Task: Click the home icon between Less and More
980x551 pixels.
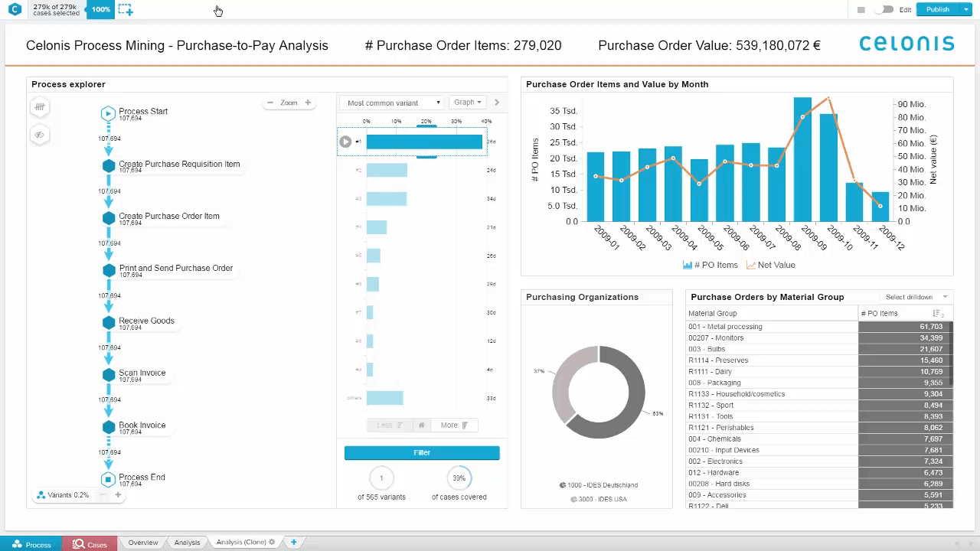Action: point(421,425)
